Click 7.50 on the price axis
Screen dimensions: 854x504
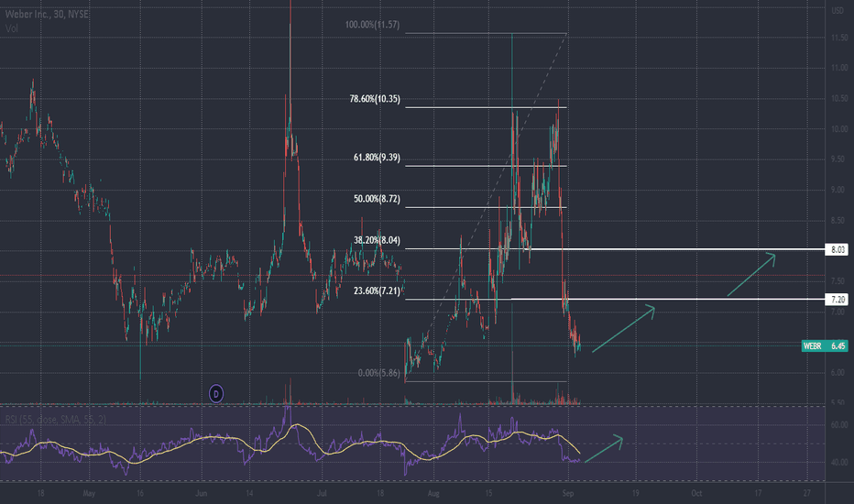[838, 281]
